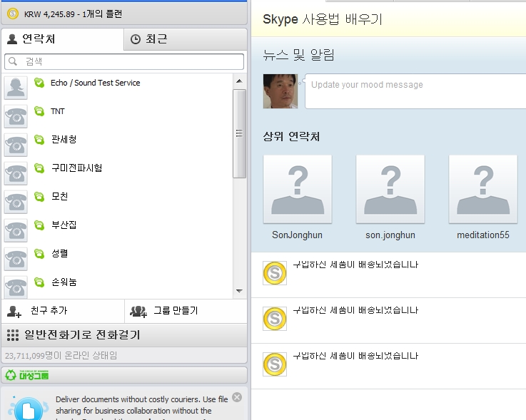The width and height of the screenshot is (526, 420).
Task: Click the phone avatar icon for 부산집
Action: click(x=16, y=229)
